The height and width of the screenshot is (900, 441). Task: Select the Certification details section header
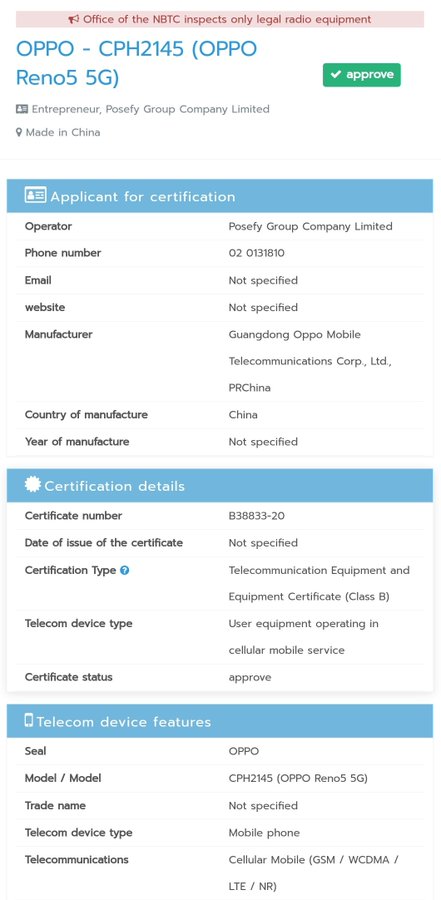[x=220, y=486]
